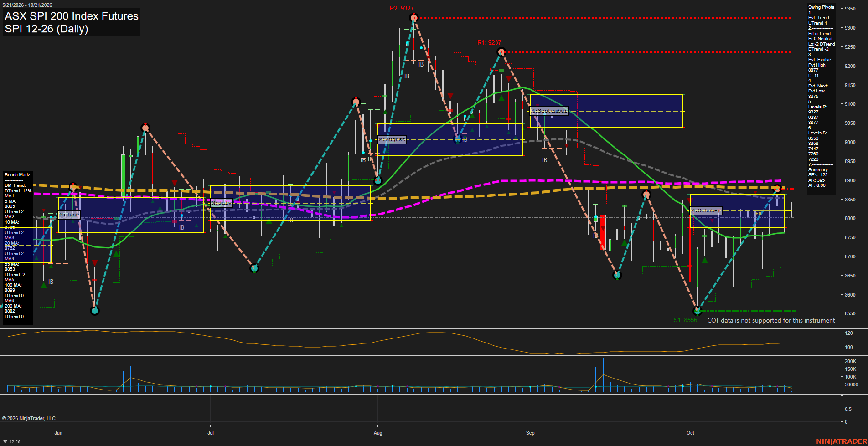Click the ASX SPI 200 Index Futures title
Image resolution: width=868 pixels, height=446 pixels.
pyautogui.click(x=72, y=16)
